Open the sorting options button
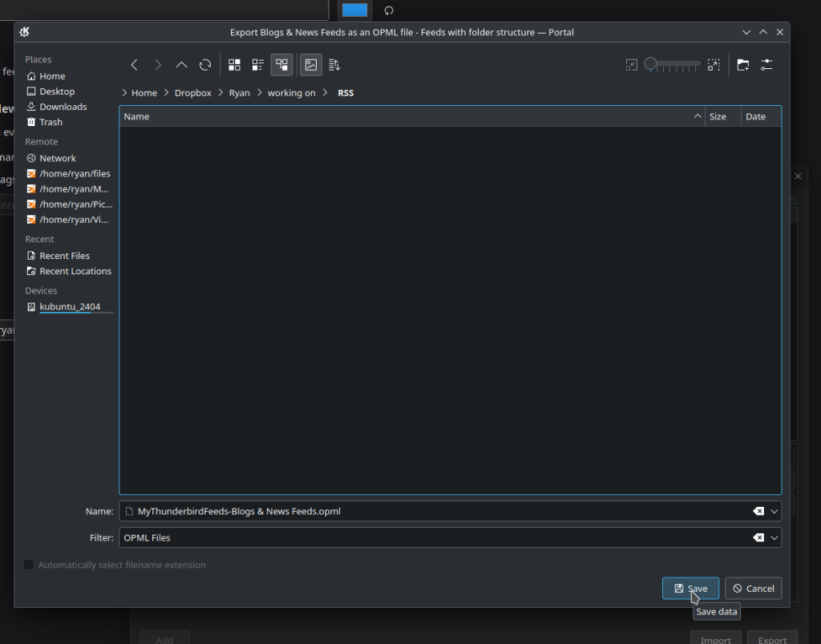The width and height of the screenshot is (821, 644). [334, 65]
